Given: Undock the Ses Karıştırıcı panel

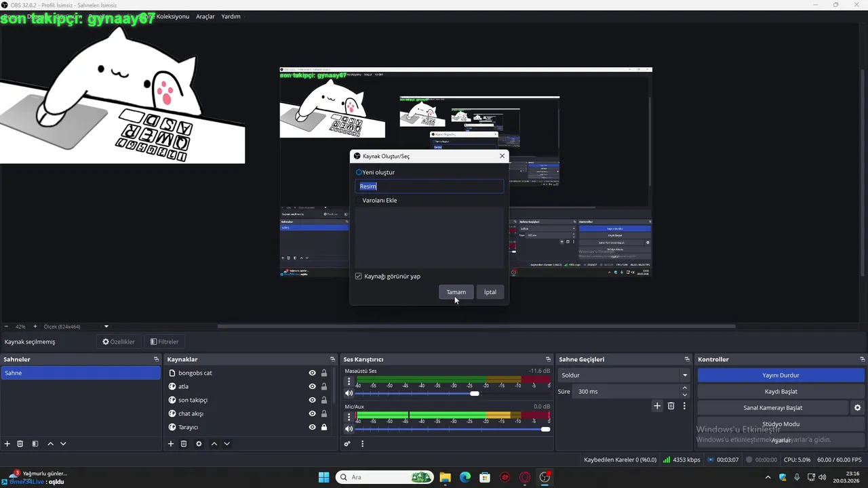Looking at the screenshot, I should click(548, 359).
